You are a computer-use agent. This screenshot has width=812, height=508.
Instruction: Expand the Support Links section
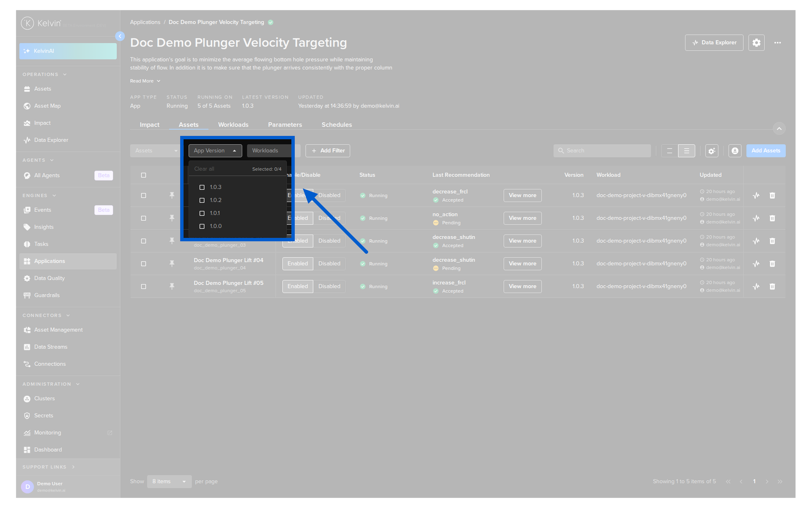tap(49, 467)
